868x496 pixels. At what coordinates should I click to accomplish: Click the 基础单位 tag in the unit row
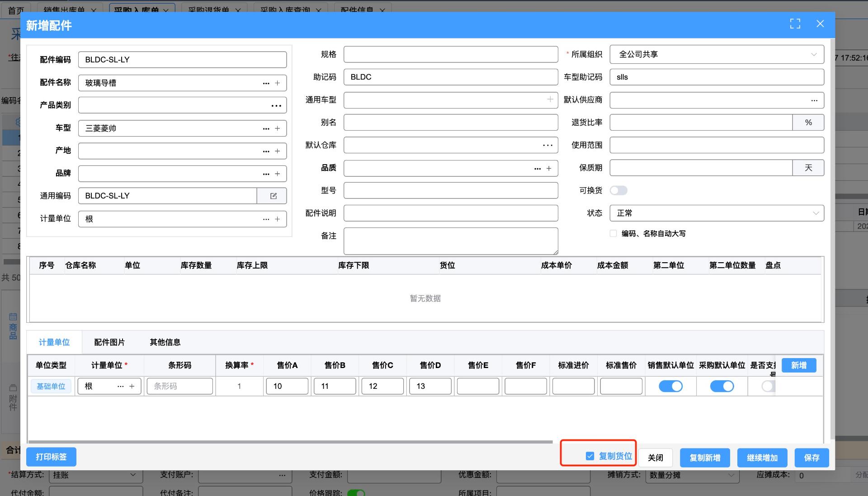pyautogui.click(x=51, y=386)
